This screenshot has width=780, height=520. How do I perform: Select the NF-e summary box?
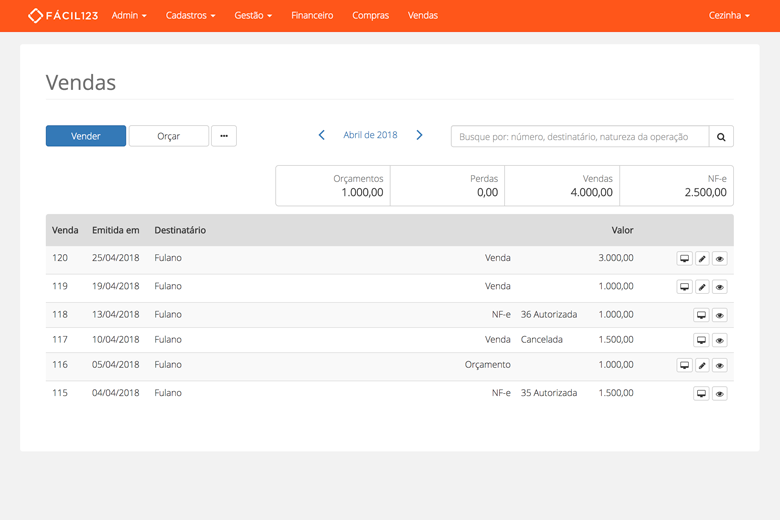[677, 186]
